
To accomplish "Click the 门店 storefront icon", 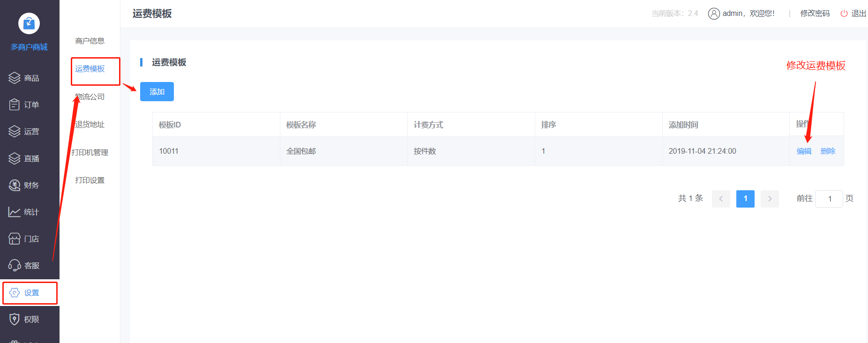I will (x=15, y=239).
